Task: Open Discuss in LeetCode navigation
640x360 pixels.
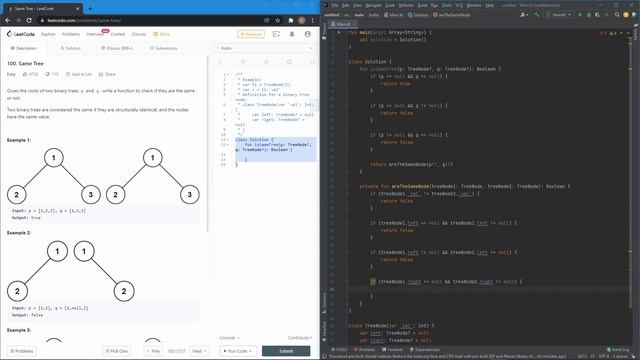Action: [139, 34]
